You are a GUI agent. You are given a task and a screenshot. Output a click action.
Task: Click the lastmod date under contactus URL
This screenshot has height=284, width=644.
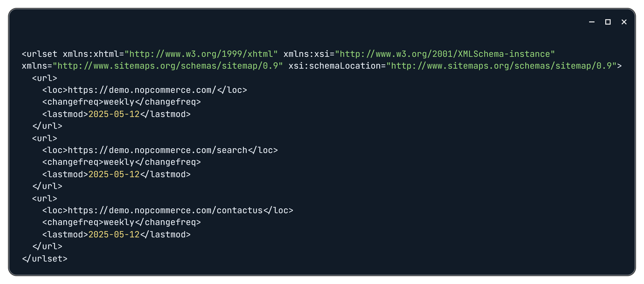click(x=114, y=234)
